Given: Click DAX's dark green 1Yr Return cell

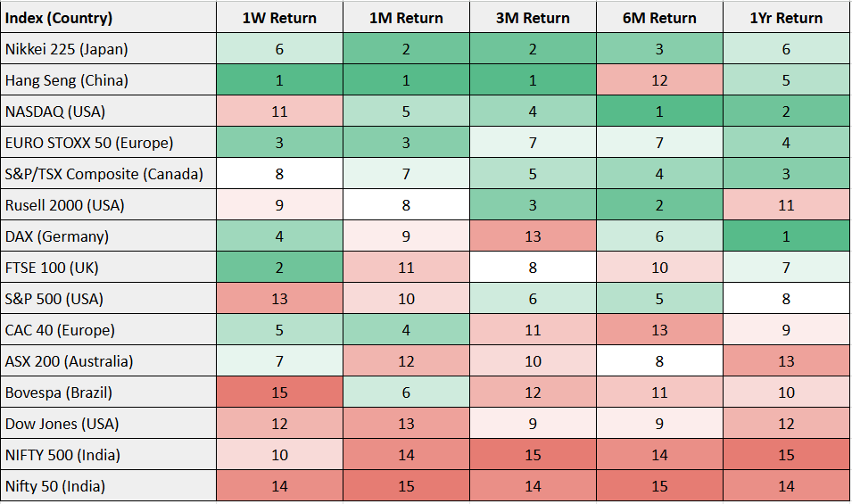Looking at the screenshot, I should click(786, 236).
